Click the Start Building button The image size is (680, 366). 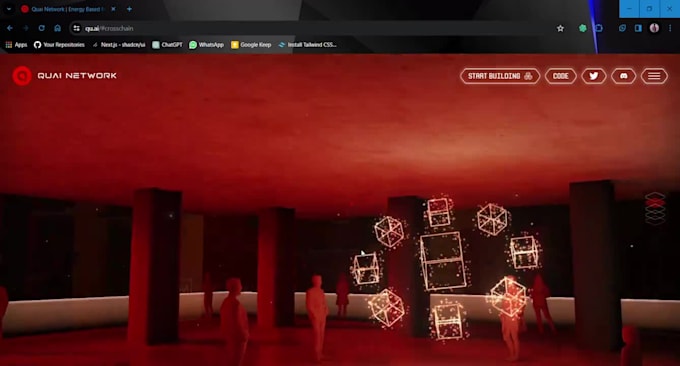(500, 76)
